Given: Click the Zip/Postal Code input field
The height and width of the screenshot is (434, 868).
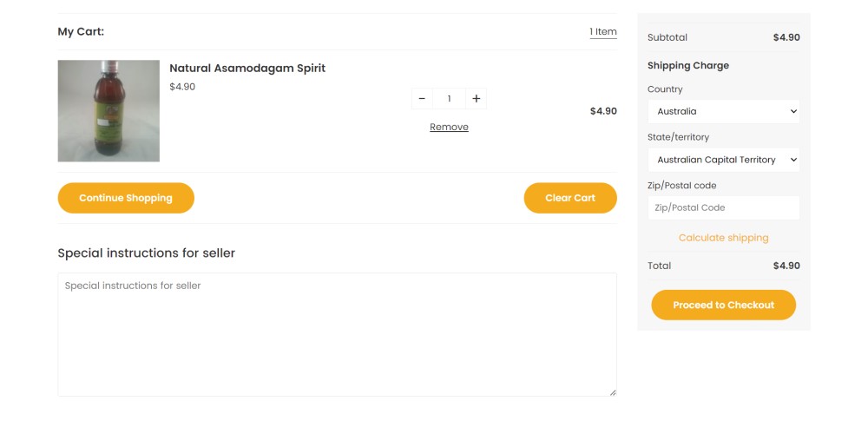Looking at the screenshot, I should [723, 207].
